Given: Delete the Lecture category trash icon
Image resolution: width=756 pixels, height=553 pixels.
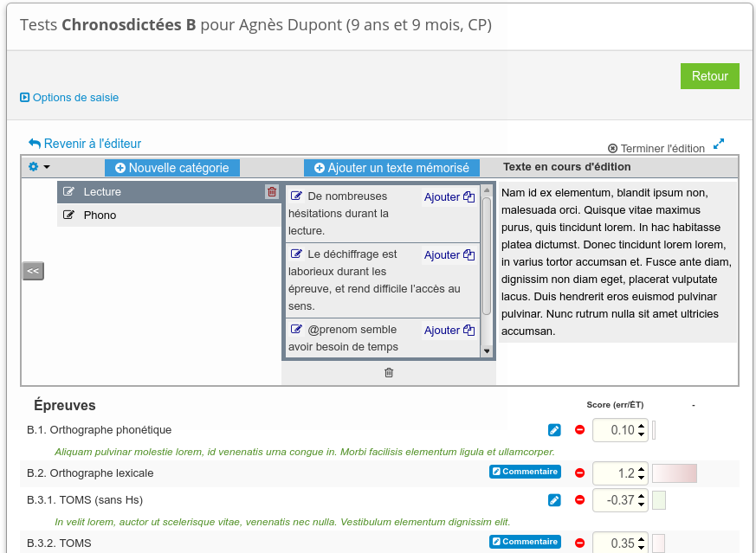Looking at the screenshot, I should [x=272, y=192].
